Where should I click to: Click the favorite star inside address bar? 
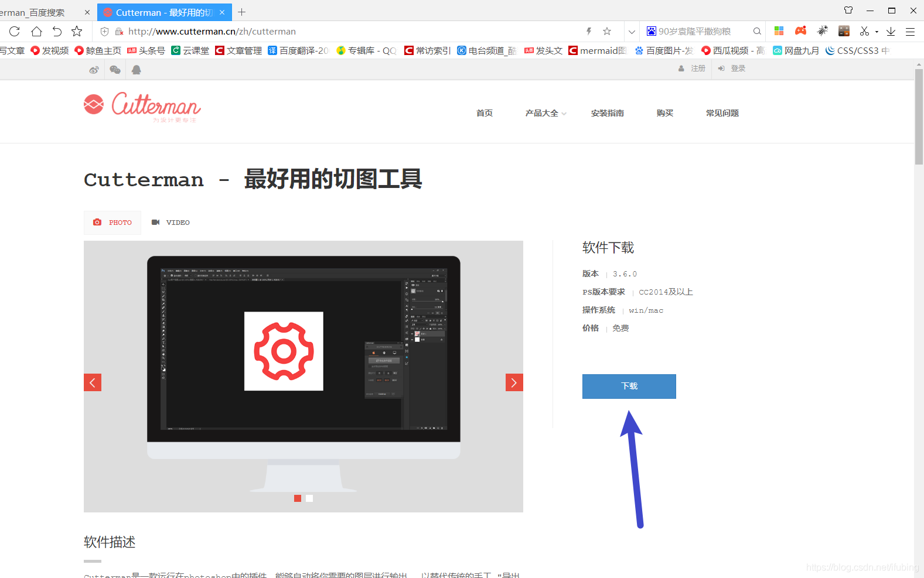click(x=607, y=31)
